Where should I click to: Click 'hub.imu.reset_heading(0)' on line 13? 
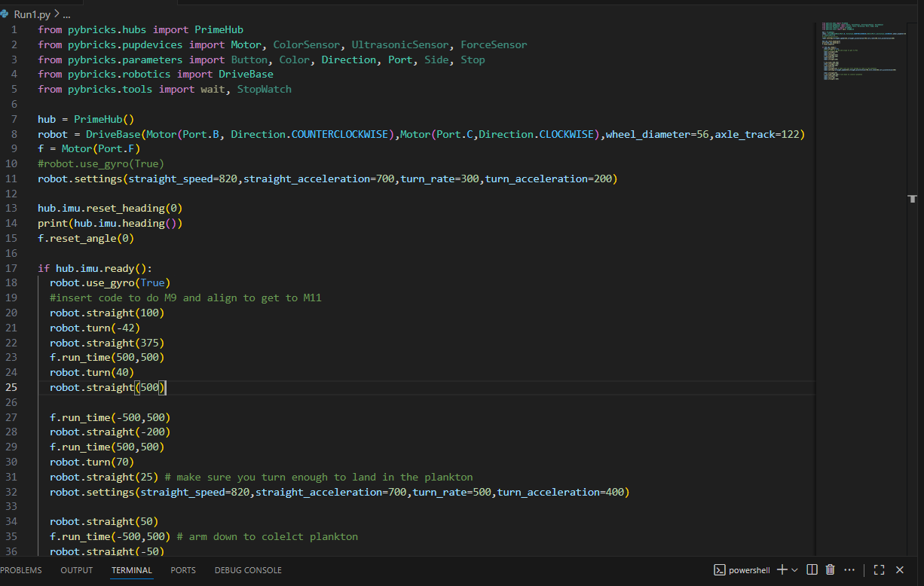tap(110, 208)
